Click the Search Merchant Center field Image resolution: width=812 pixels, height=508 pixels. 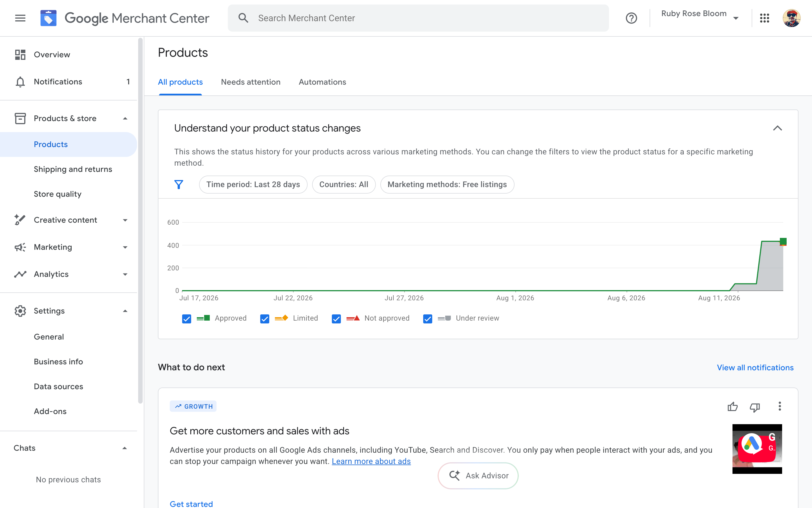pos(418,18)
